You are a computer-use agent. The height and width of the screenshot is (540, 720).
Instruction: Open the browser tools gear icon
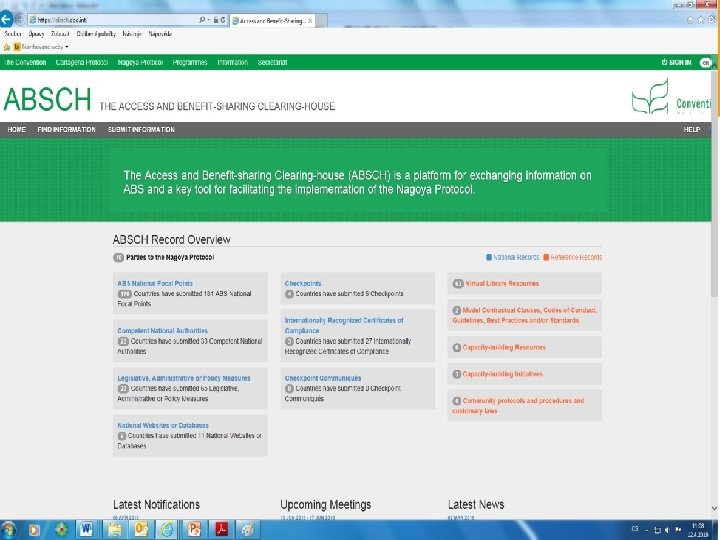click(712, 20)
